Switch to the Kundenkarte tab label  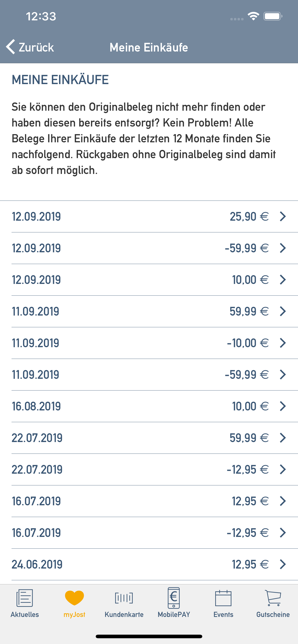tap(124, 615)
